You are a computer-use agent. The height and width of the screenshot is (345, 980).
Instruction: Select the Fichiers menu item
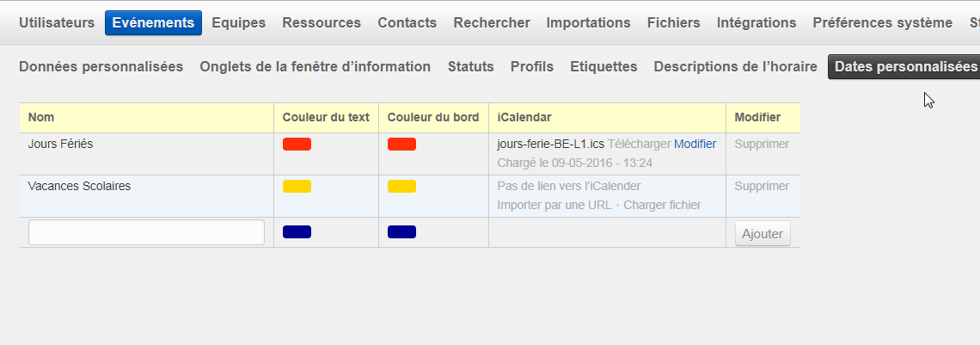(673, 23)
